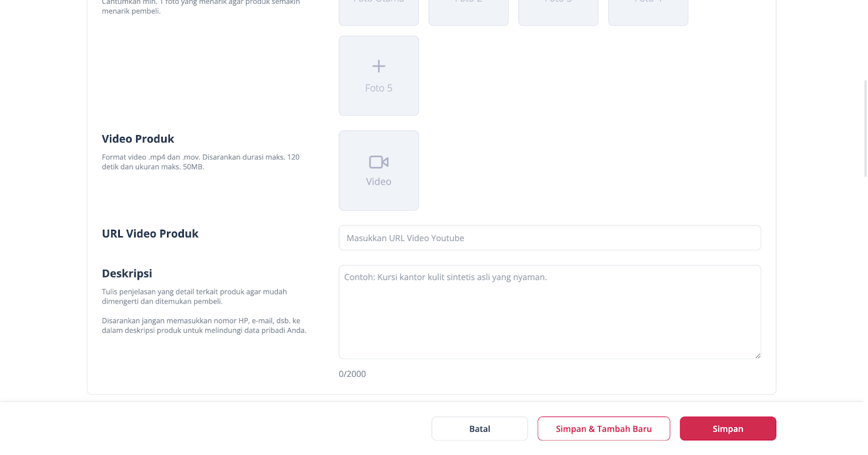
Task: Open the Foto Utama upload tile
Action: coord(379,12)
